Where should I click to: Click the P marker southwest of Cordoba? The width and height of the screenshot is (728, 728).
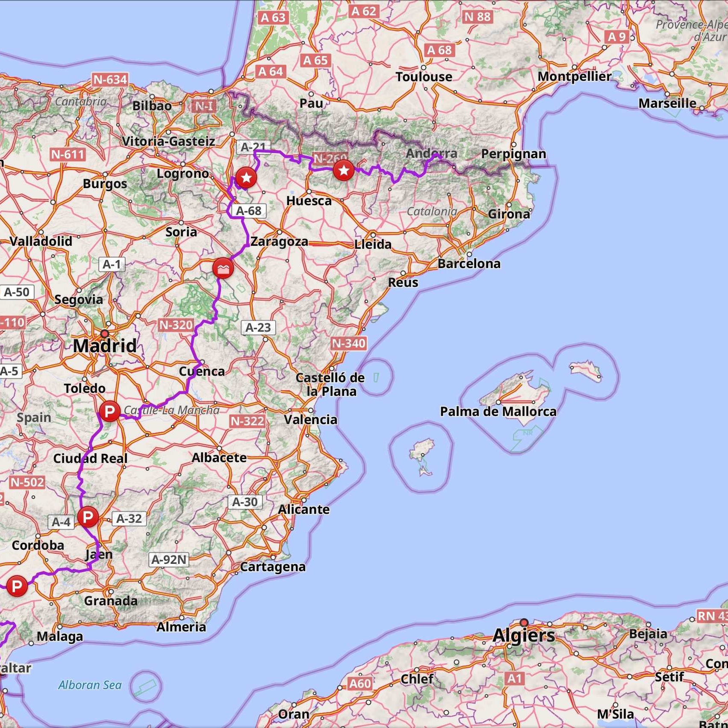(x=17, y=586)
